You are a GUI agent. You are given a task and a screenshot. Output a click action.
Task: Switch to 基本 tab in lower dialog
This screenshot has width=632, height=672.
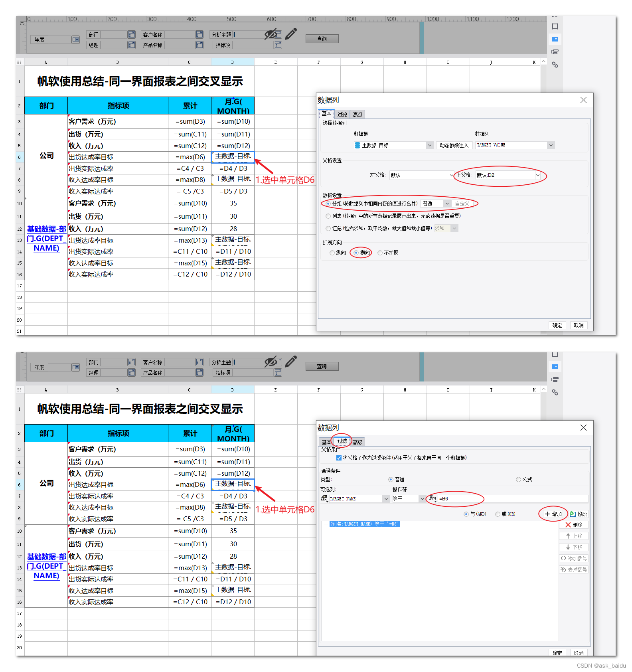pyautogui.click(x=326, y=442)
